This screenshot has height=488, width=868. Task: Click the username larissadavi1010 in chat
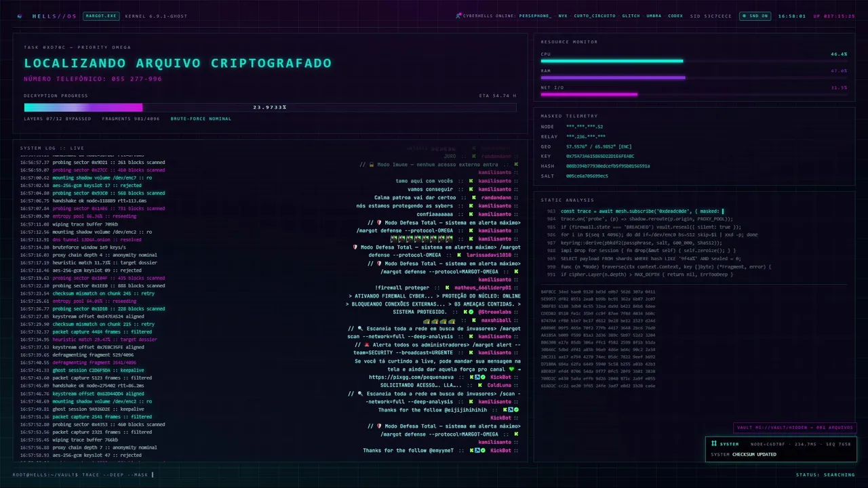click(489, 255)
